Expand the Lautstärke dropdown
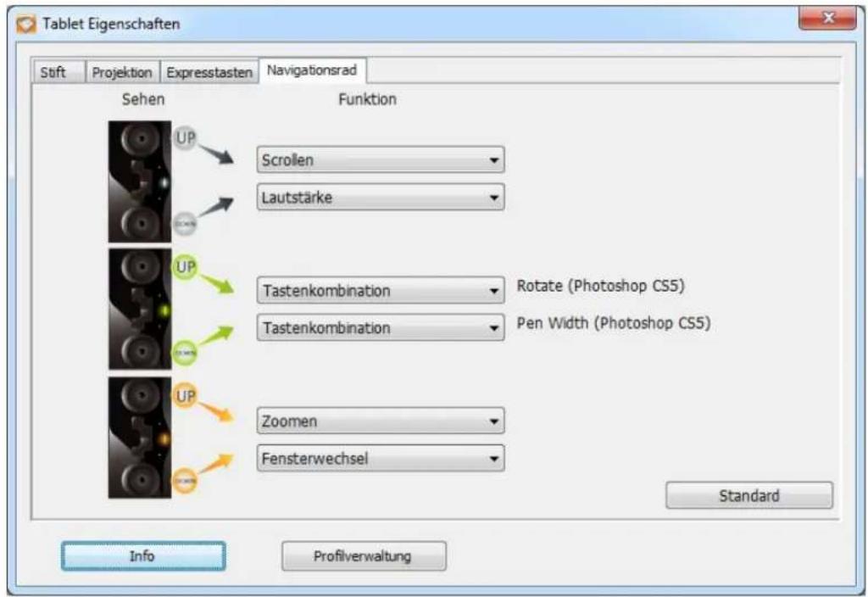The height and width of the screenshot is (597, 868). coord(381,197)
